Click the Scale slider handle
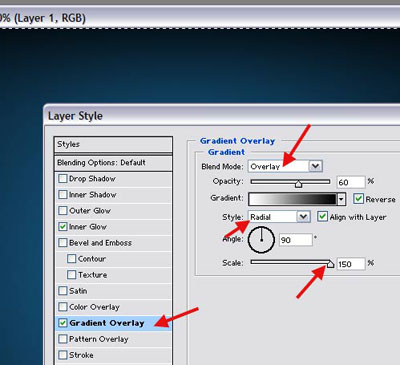Screen dimensions: 400x365 (330, 264)
